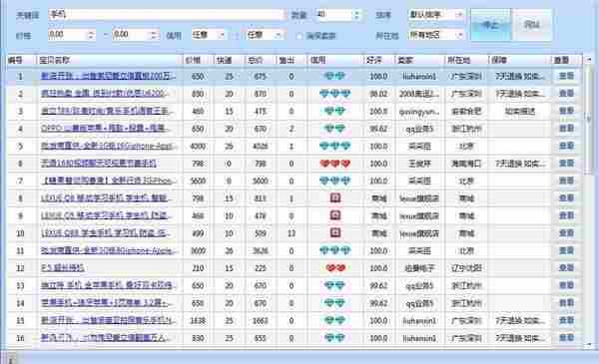This screenshot has height=364, width=599.
Task: Sort by the 好评 (rating) column header
Action: tap(378, 60)
